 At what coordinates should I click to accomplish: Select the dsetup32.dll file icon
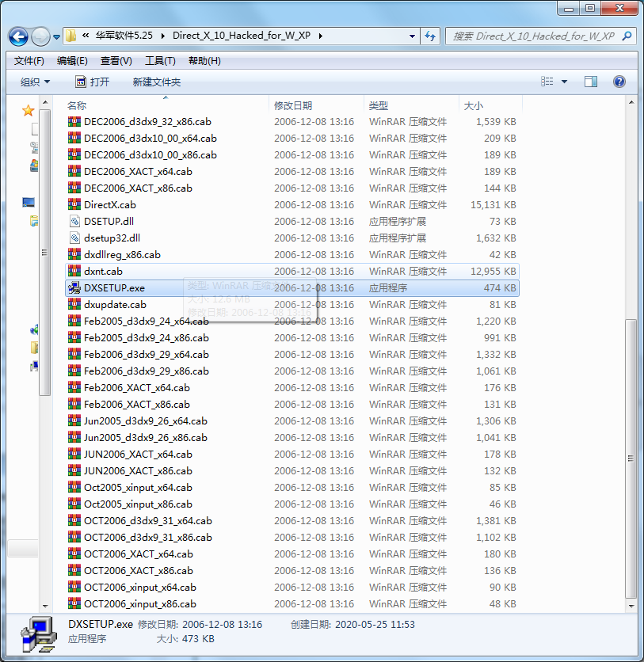[x=75, y=238]
